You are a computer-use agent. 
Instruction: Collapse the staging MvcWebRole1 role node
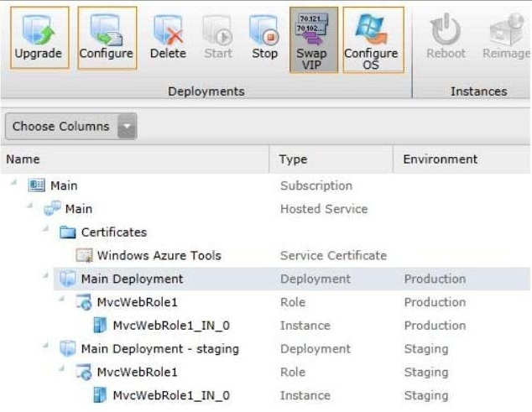pos(61,368)
